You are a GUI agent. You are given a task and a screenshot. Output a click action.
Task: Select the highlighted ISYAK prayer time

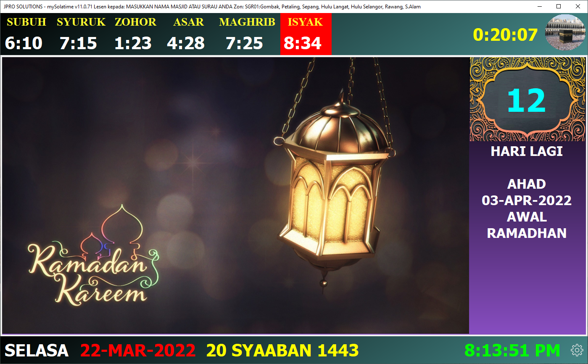point(306,34)
